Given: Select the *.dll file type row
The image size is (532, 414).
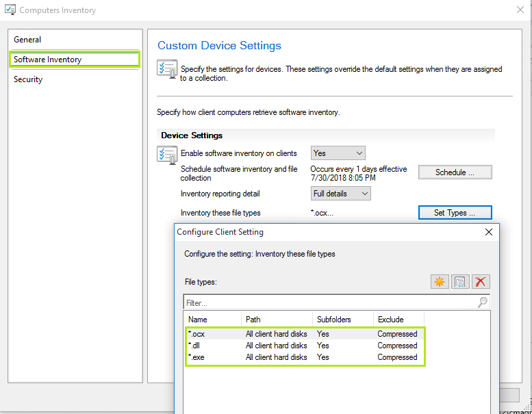Looking at the screenshot, I should click(x=196, y=346).
